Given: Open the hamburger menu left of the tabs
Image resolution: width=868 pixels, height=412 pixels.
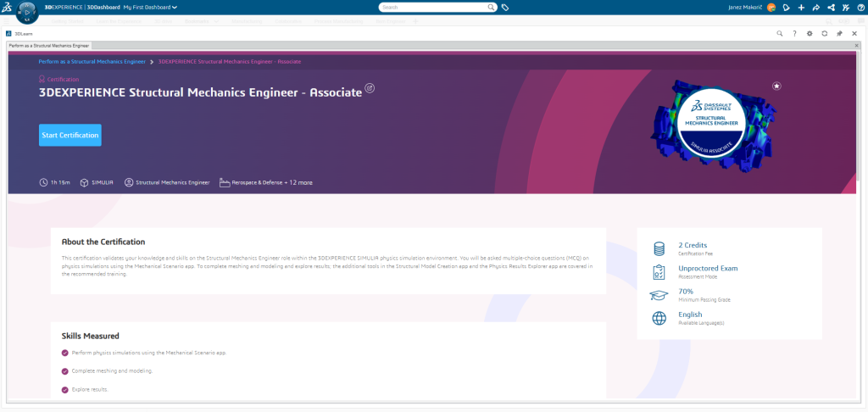Looking at the screenshot, I should pos(7,21).
